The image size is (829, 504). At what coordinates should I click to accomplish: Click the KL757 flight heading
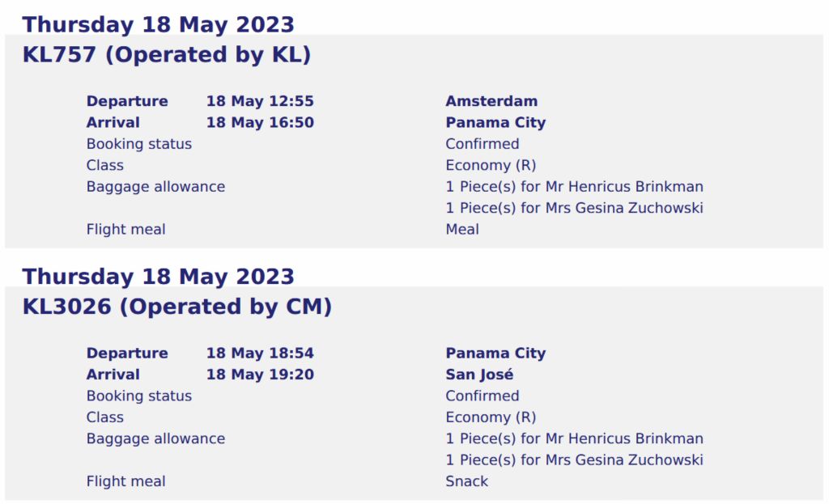point(167,55)
